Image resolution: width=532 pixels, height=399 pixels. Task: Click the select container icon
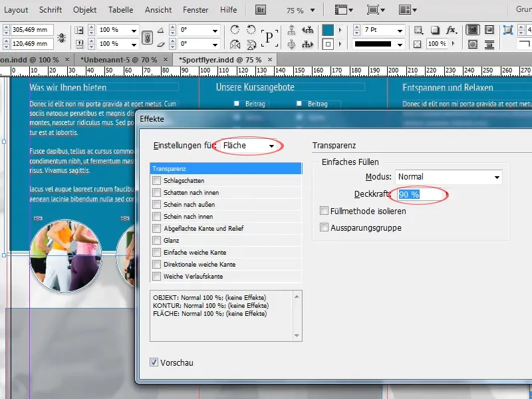pos(291,30)
